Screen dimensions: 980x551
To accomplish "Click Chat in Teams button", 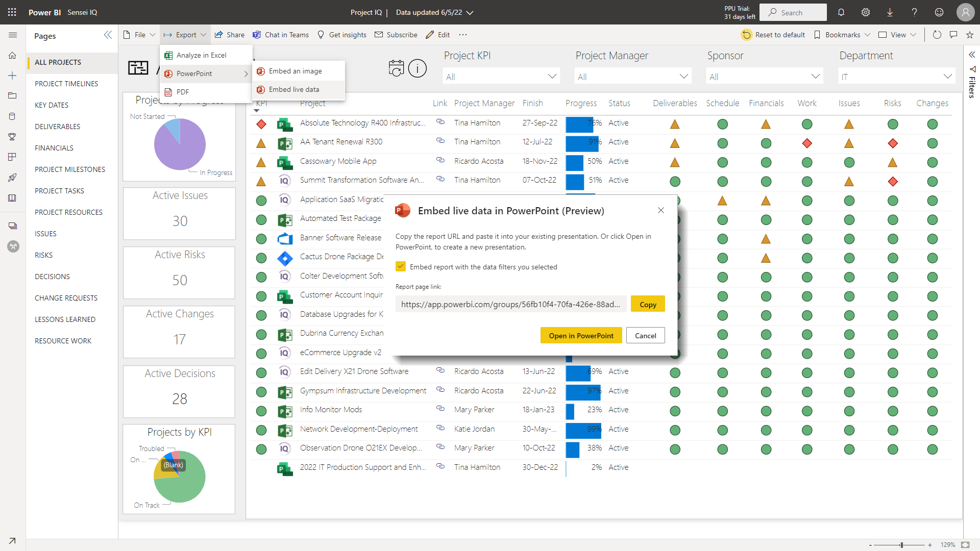I will (x=281, y=35).
